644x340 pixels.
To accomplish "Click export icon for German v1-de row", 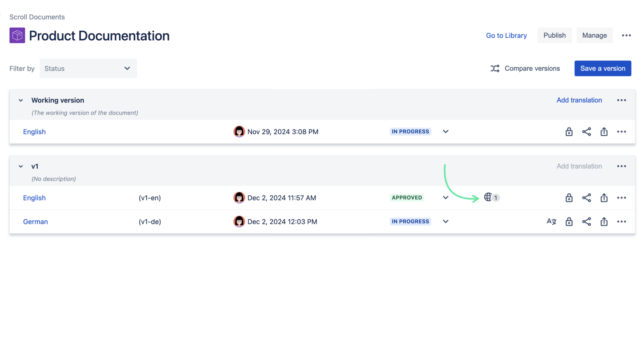I will pyautogui.click(x=604, y=221).
